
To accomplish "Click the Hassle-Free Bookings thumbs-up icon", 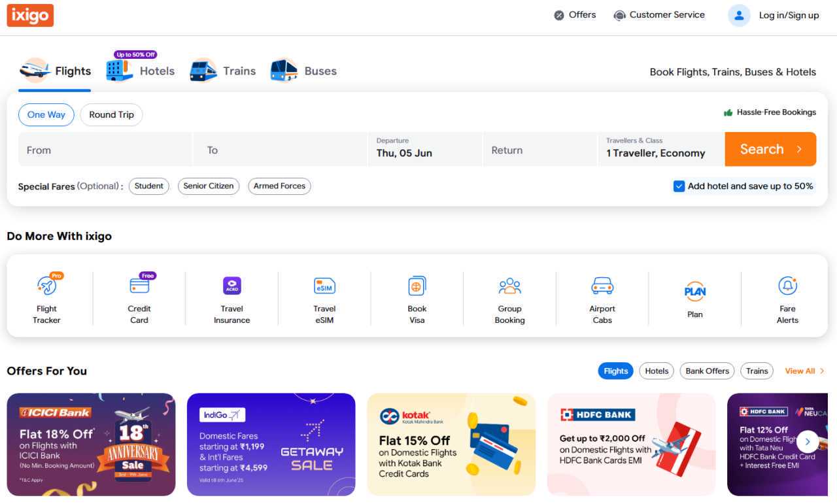I will [x=728, y=112].
